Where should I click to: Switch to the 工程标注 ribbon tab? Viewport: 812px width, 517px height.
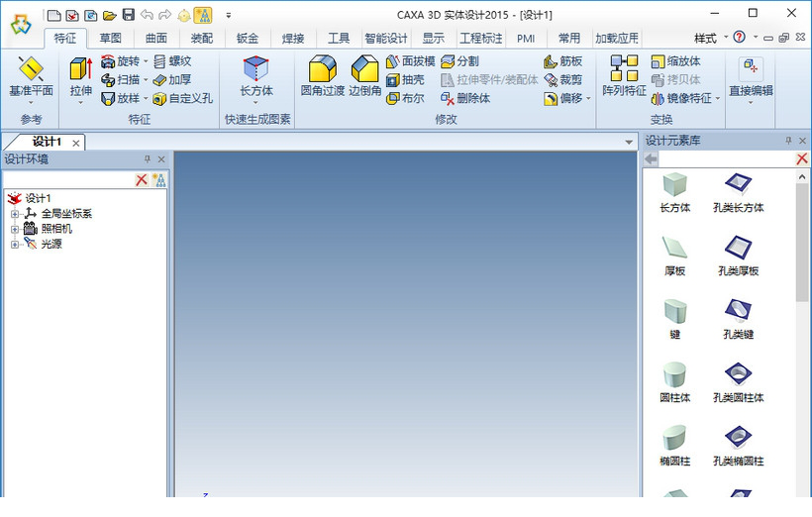pyautogui.click(x=480, y=38)
